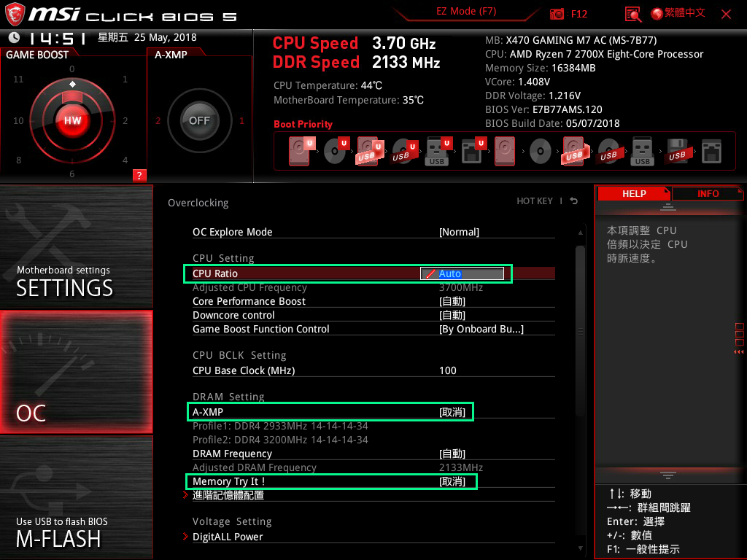This screenshot has height=560, width=747.
Task: Open the OC overclocking section
Action: pyautogui.click(x=76, y=372)
